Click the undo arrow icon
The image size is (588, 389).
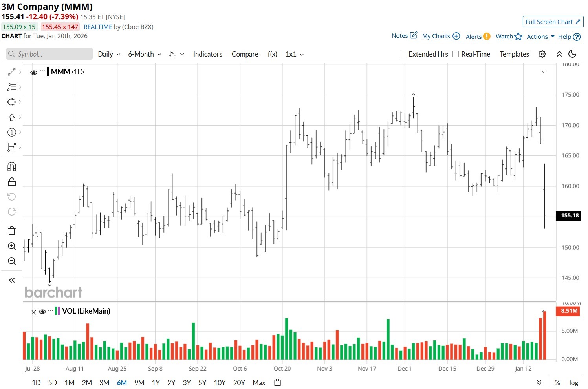(x=12, y=197)
